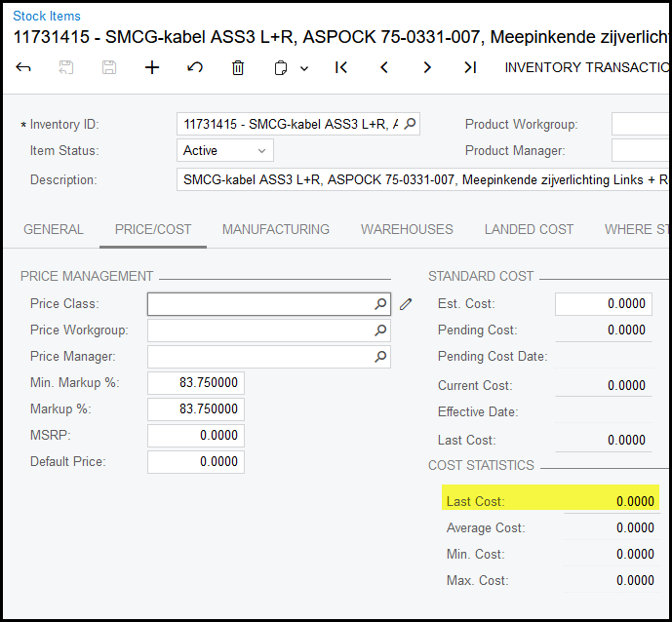
Task: Jump to the last record
Action: (x=470, y=67)
